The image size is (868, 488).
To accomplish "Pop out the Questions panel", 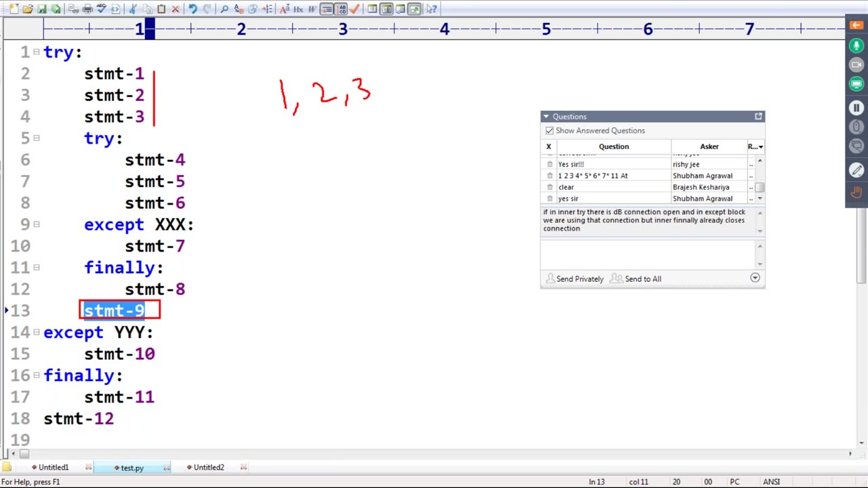I will (758, 117).
